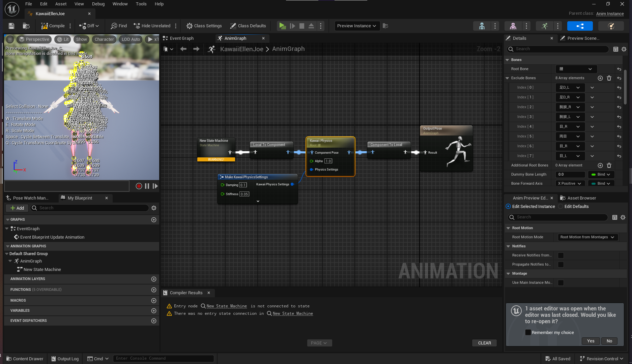Click the eject toolbar icon
Screen dimensions: 632x364
311,26
